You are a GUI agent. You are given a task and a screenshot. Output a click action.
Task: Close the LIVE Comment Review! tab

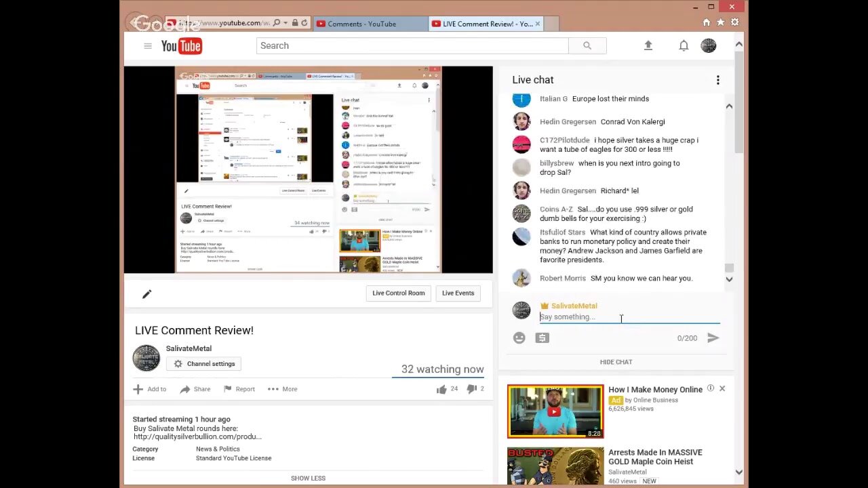pos(538,24)
